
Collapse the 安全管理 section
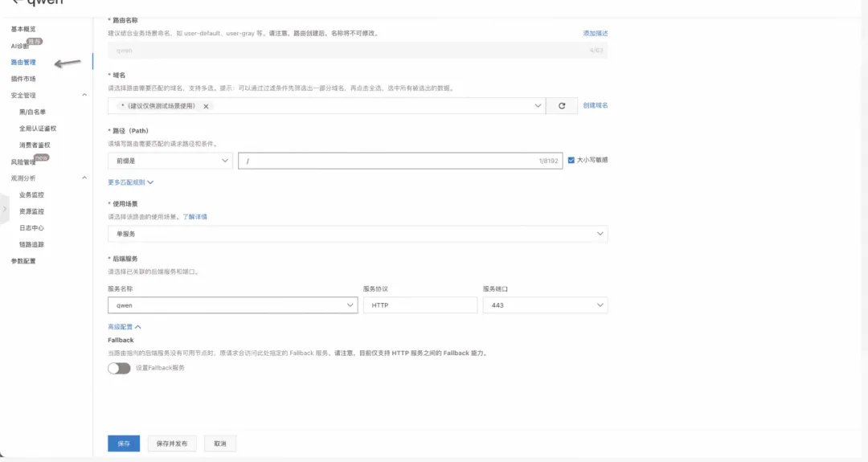coord(84,95)
